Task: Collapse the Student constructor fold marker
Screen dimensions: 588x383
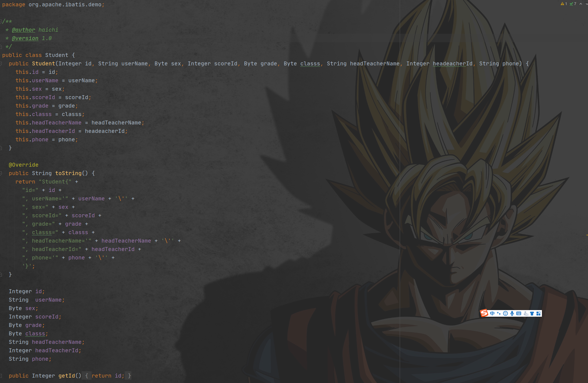Action: click(x=1, y=64)
